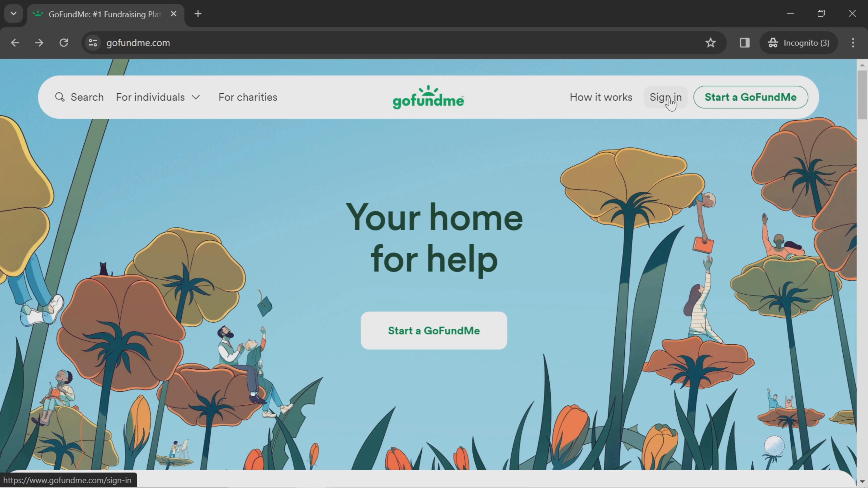Click the page reload/refresh icon
The image size is (868, 488).
[64, 42]
